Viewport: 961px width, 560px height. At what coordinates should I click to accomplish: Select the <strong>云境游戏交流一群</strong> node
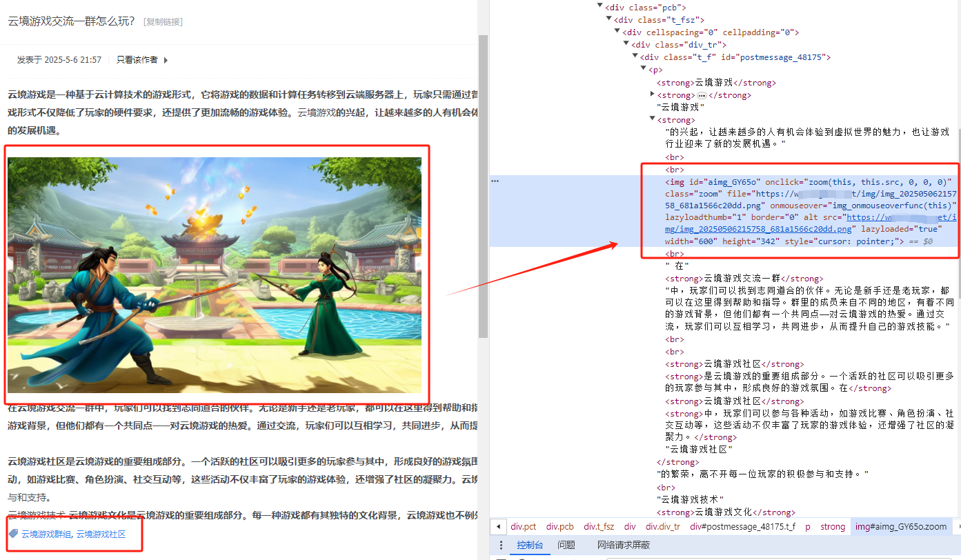[x=744, y=279]
